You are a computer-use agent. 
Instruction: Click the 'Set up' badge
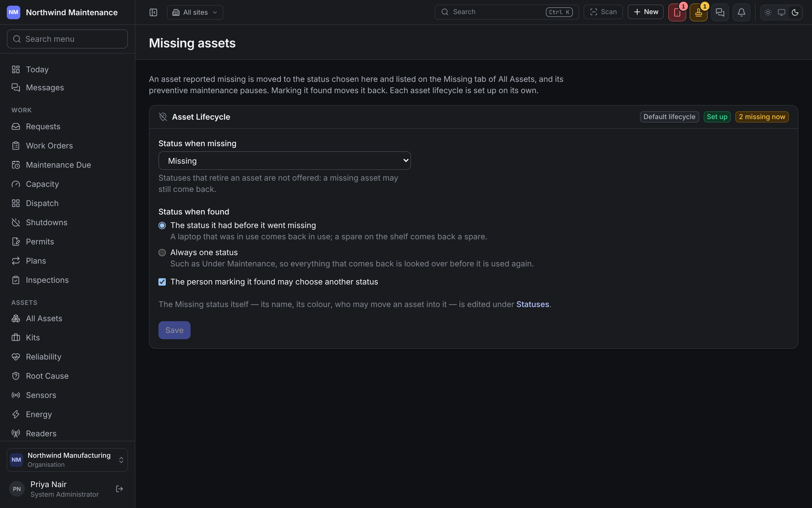pyautogui.click(x=717, y=117)
